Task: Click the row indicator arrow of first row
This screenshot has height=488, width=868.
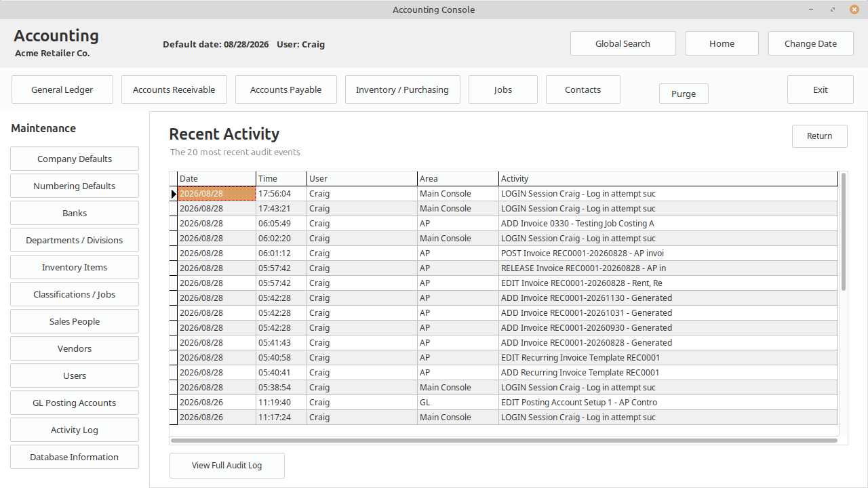Action: coord(174,194)
